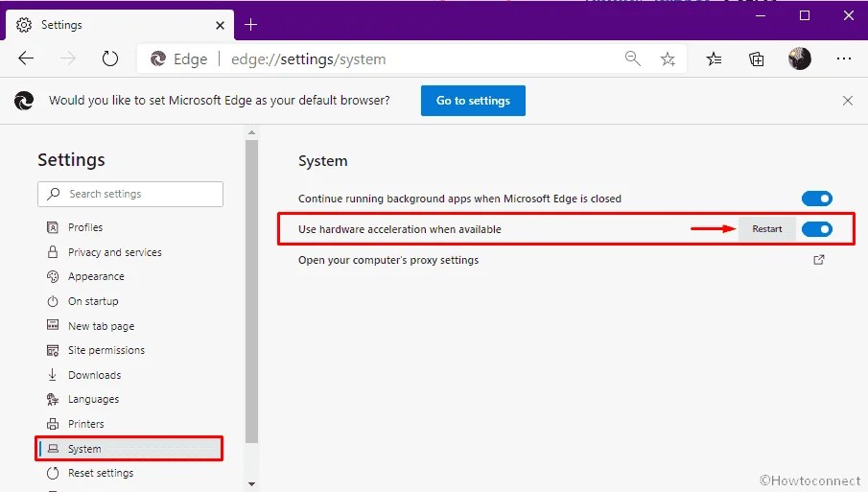
Task: Open proxy settings external link icon
Action: point(819,260)
